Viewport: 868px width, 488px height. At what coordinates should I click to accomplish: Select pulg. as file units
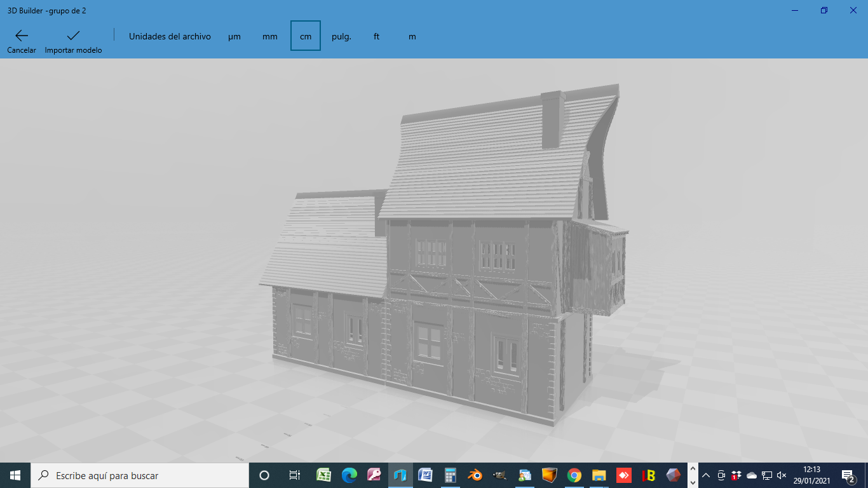click(341, 36)
